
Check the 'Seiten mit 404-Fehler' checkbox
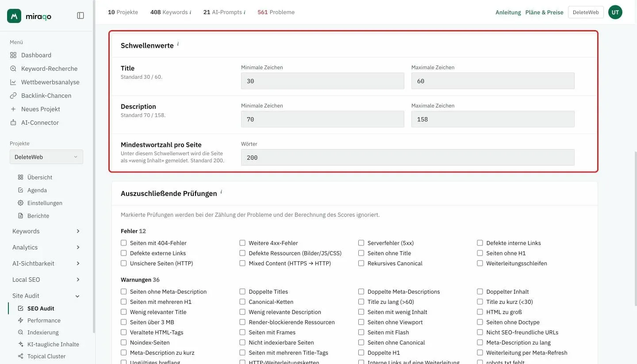click(124, 243)
